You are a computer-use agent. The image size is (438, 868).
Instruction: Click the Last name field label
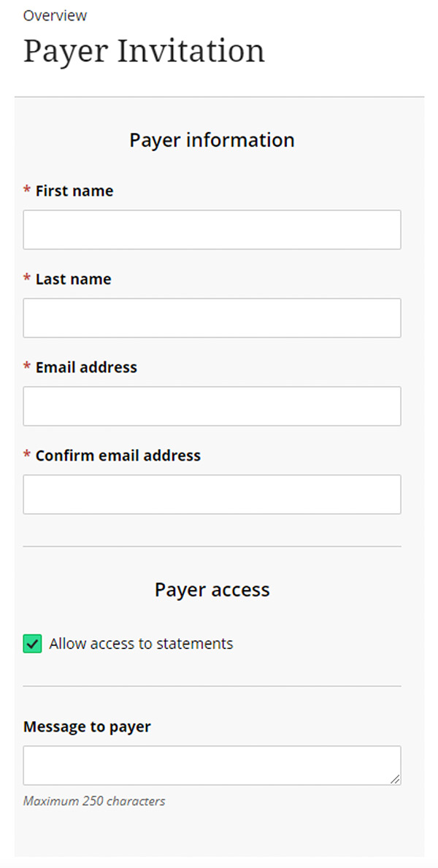tap(73, 279)
